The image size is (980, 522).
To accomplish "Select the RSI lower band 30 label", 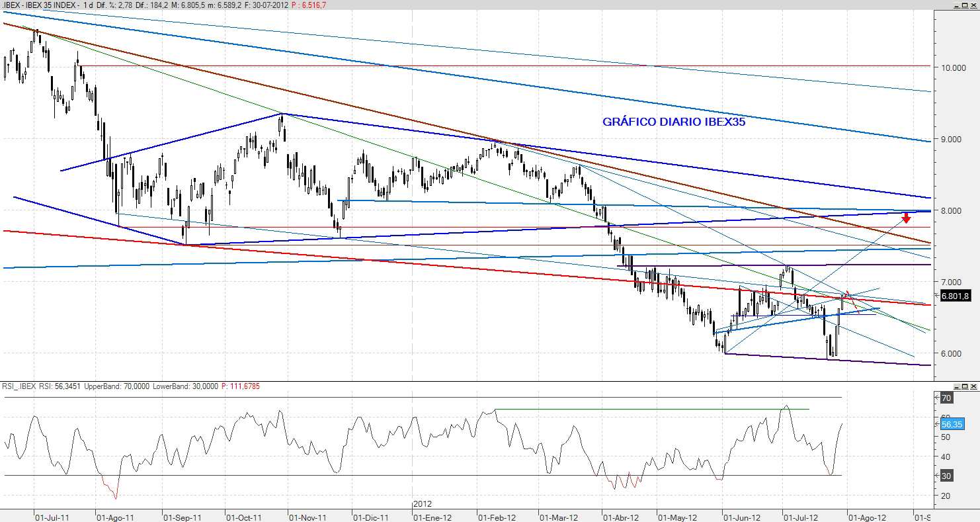I will tap(946, 476).
